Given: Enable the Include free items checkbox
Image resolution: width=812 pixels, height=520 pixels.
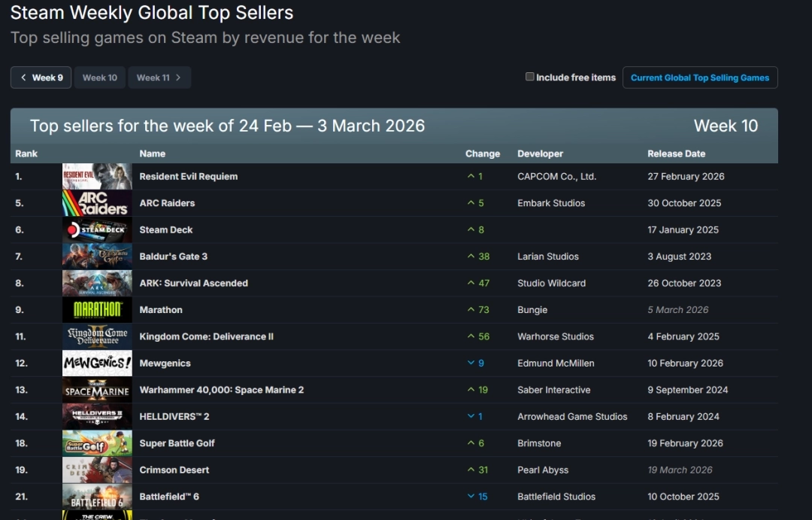Looking at the screenshot, I should pos(530,76).
